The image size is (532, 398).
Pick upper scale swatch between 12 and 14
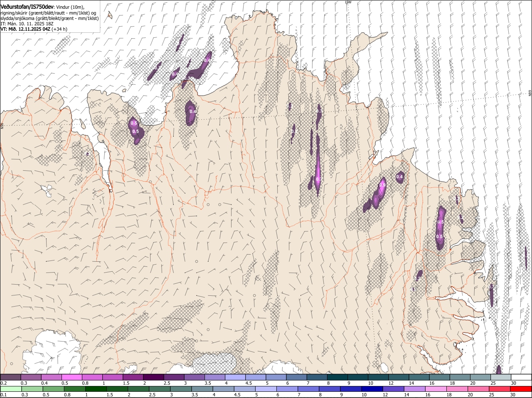tap(399, 377)
